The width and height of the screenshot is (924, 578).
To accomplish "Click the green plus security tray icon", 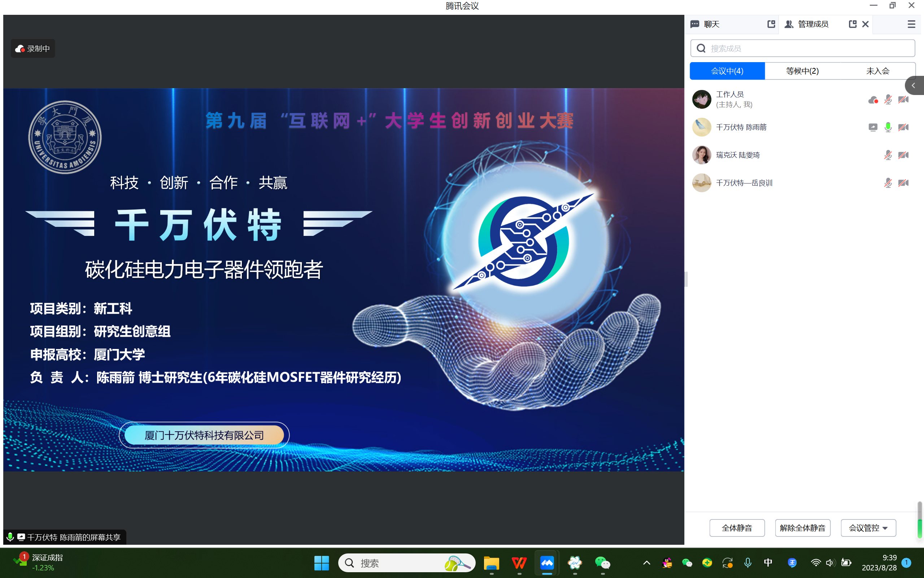I will coord(707,563).
